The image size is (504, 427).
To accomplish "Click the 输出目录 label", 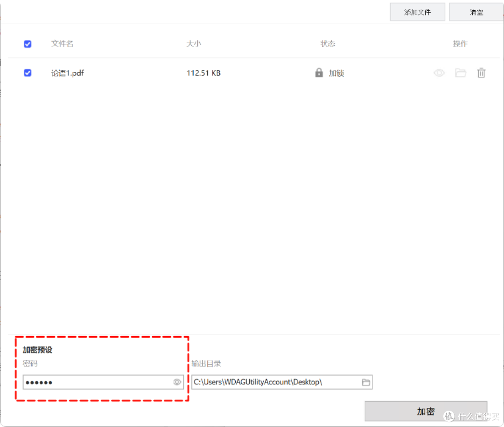I will (206, 364).
